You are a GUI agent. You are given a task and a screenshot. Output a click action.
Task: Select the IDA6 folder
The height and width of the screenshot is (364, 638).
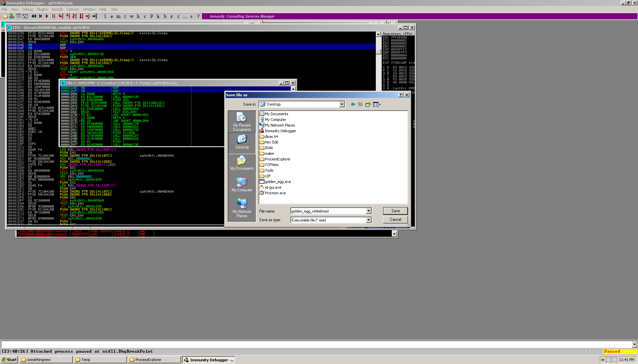pos(266,148)
